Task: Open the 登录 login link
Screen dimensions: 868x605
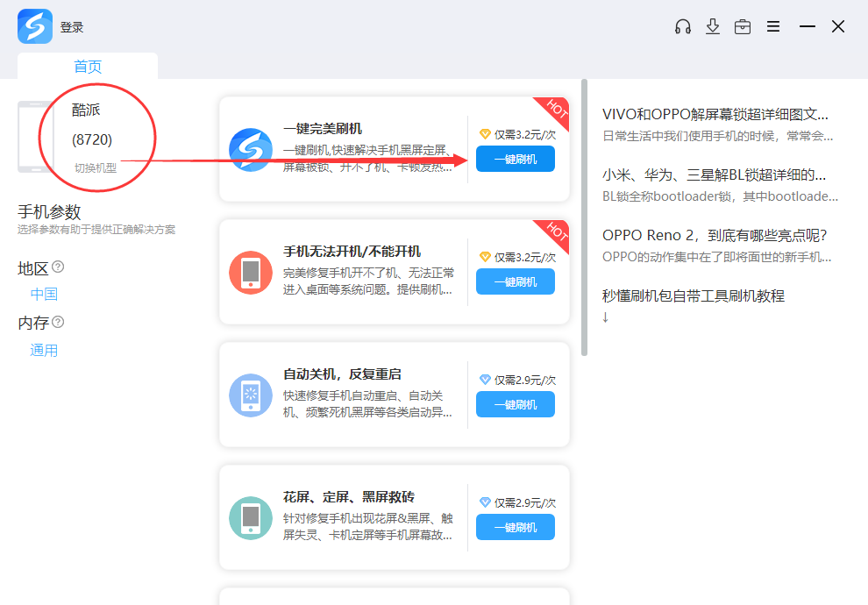Action: pyautogui.click(x=72, y=27)
